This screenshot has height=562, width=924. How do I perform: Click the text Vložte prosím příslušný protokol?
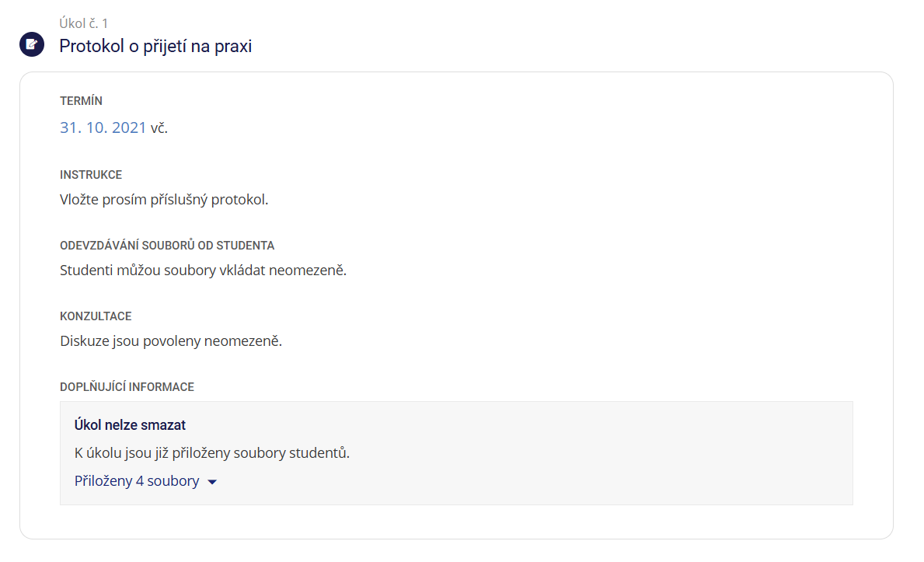click(163, 199)
